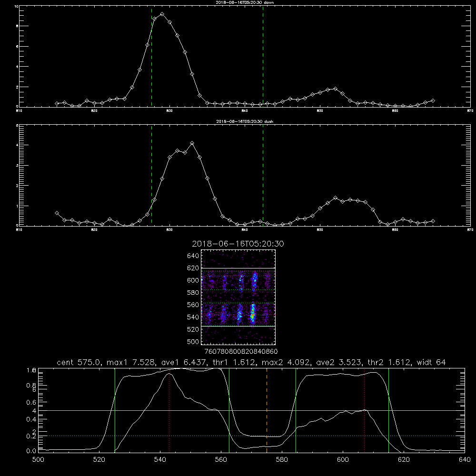Select the heatmap title 2018-06-16T05:20:30
Viewport: 476px width, 476px height.
point(238,244)
